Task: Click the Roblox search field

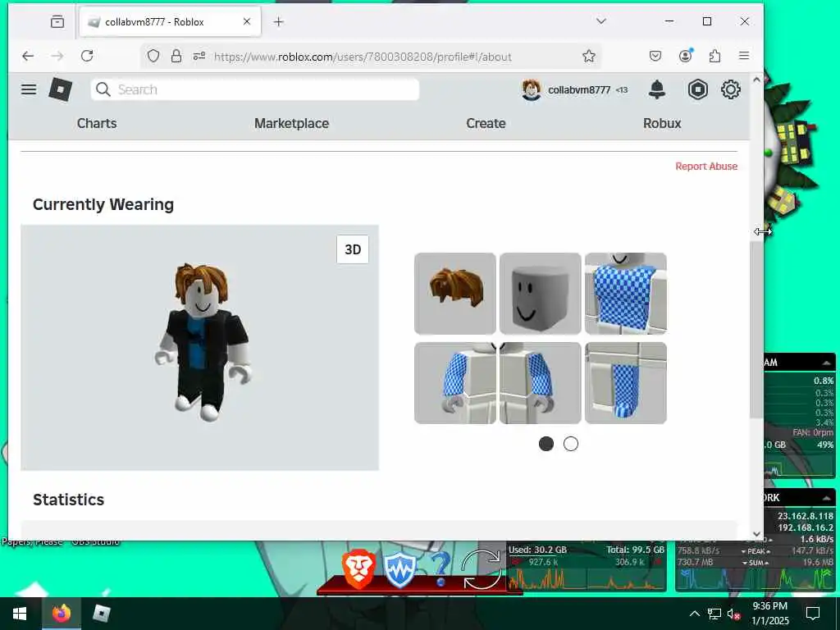Action: click(255, 89)
